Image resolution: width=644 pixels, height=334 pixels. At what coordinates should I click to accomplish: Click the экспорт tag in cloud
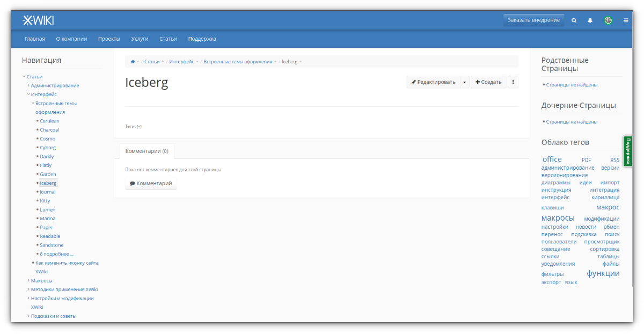(x=551, y=282)
